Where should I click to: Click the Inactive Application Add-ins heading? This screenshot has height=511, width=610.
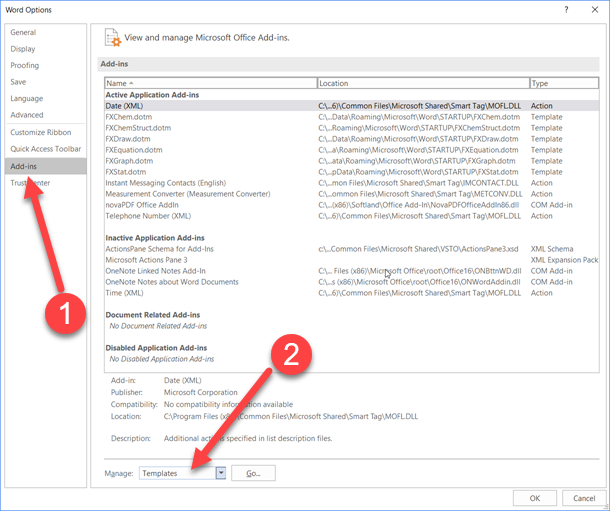click(155, 238)
